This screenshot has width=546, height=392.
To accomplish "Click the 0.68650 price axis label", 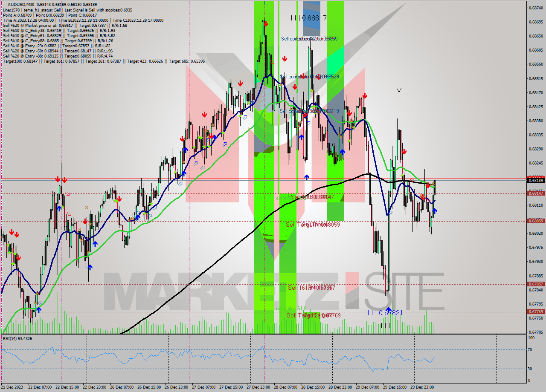I will pyautogui.click(x=536, y=36).
